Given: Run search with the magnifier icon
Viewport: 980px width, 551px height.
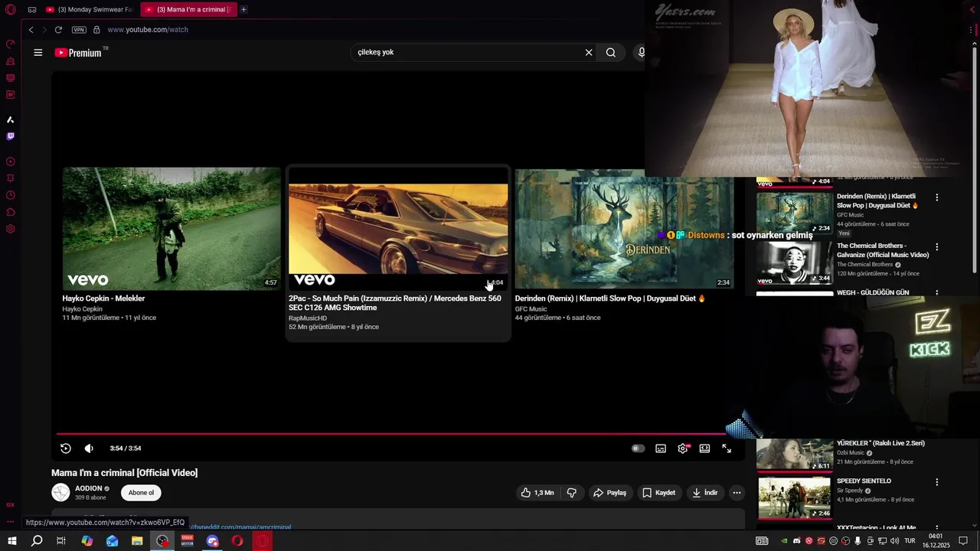Looking at the screenshot, I should coord(611,53).
